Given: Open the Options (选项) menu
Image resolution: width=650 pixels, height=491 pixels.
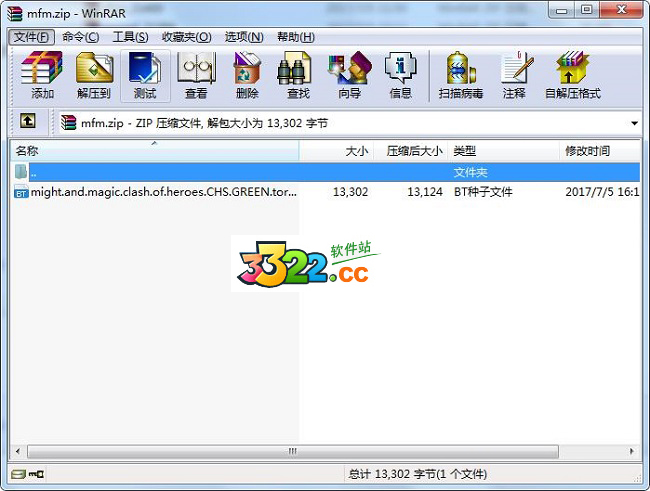Looking at the screenshot, I should click(x=244, y=37).
